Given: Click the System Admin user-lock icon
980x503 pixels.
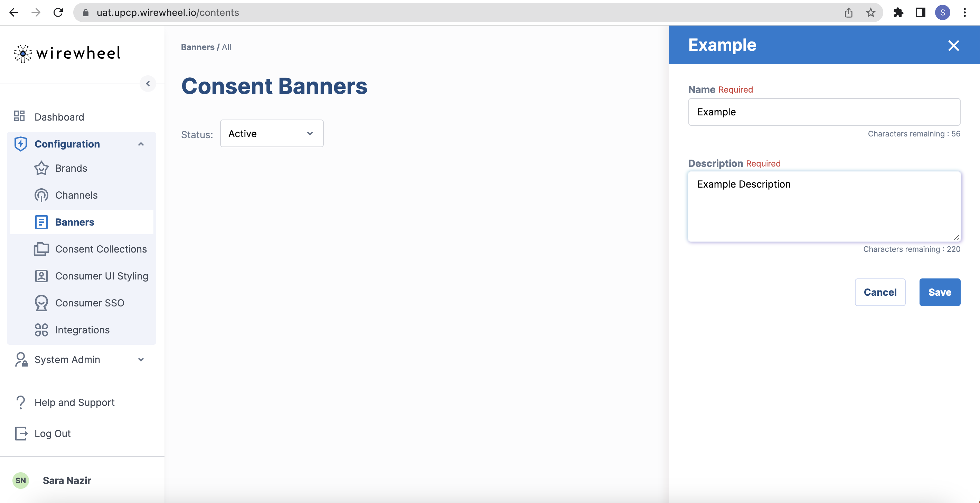Looking at the screenshot, I should pos(21,359).
